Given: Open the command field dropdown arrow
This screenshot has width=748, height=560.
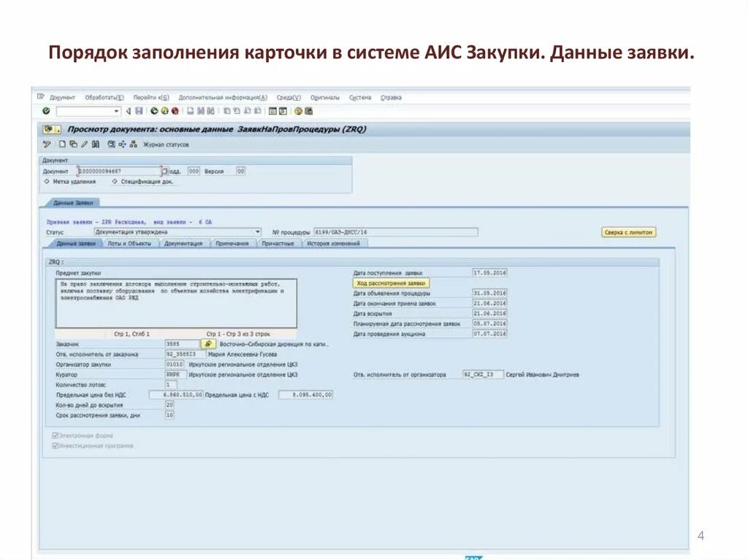Looking at the screenshot, I should (x=116, y=111).
